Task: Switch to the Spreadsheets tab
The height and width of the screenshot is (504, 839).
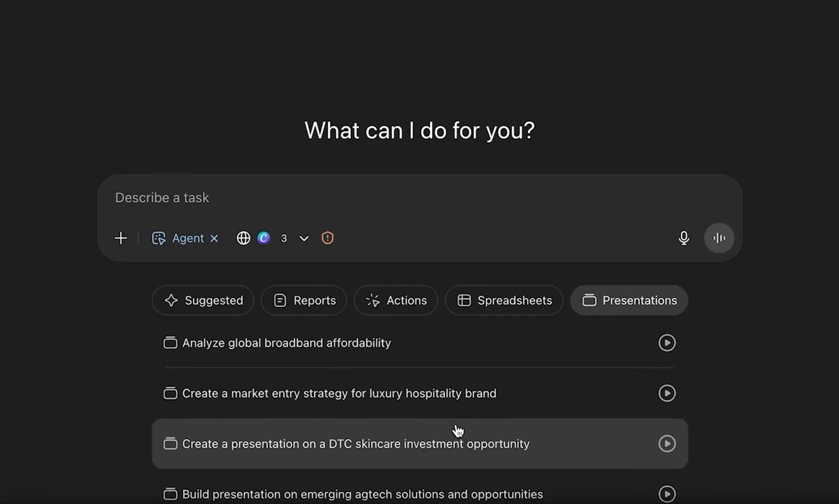Action: [x=504, y=301]
